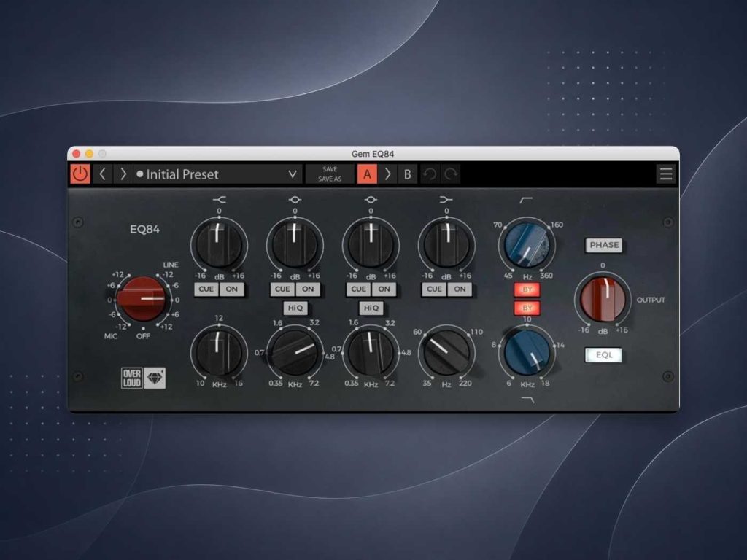Click the SAVE preset button

pos(330,169)
